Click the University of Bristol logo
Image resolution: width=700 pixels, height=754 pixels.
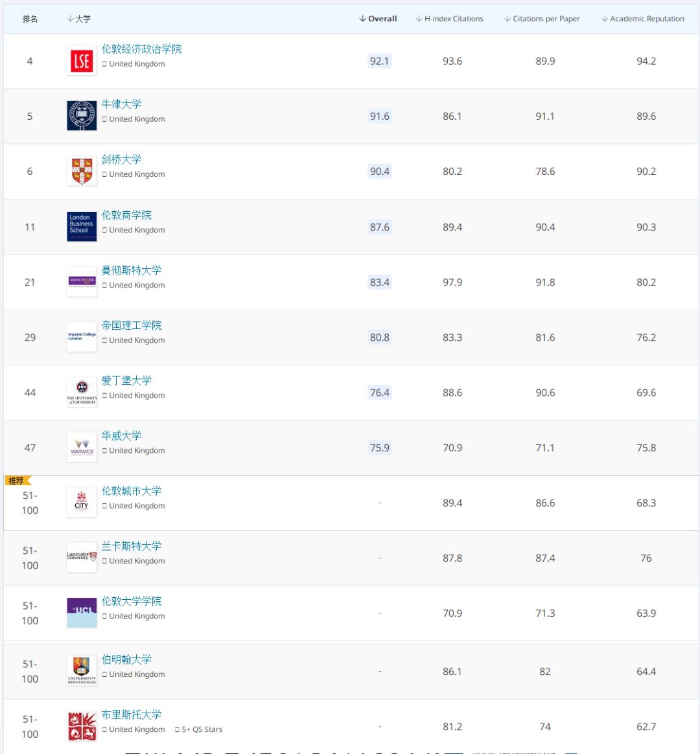(x=82, y=726)
